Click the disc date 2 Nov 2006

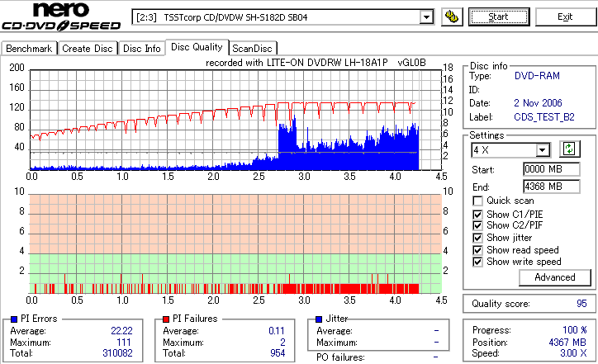(x=538, y=103)
